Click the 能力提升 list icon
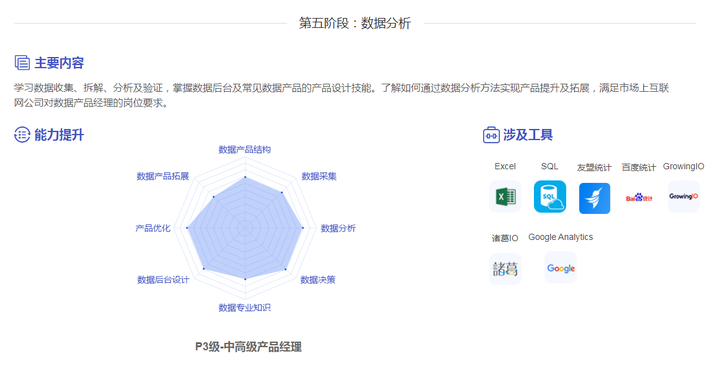The width and height of the screenshot is (720, 372). (22, 135)
